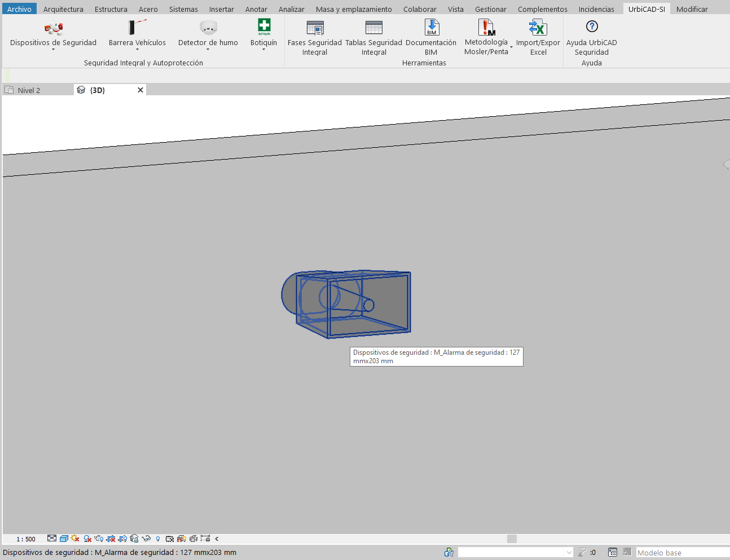The image size is (730, 560).
Task: Open Dispositivos de Seguridad tool
Action: tap(53, 28)
